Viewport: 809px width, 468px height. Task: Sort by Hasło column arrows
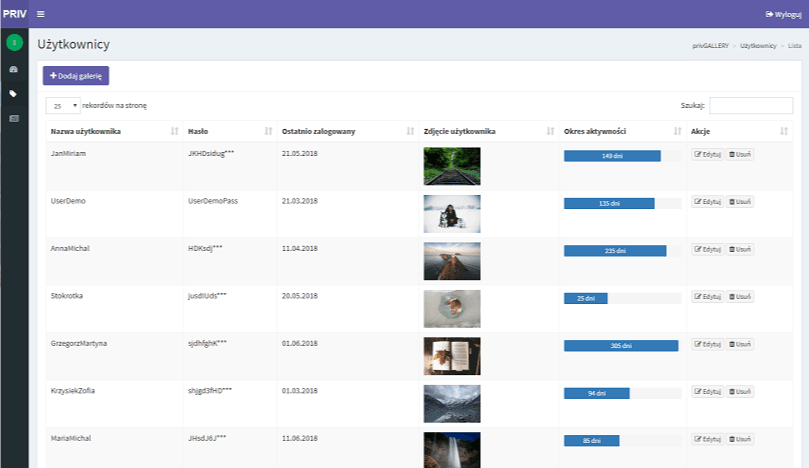(x=268, y=131)
